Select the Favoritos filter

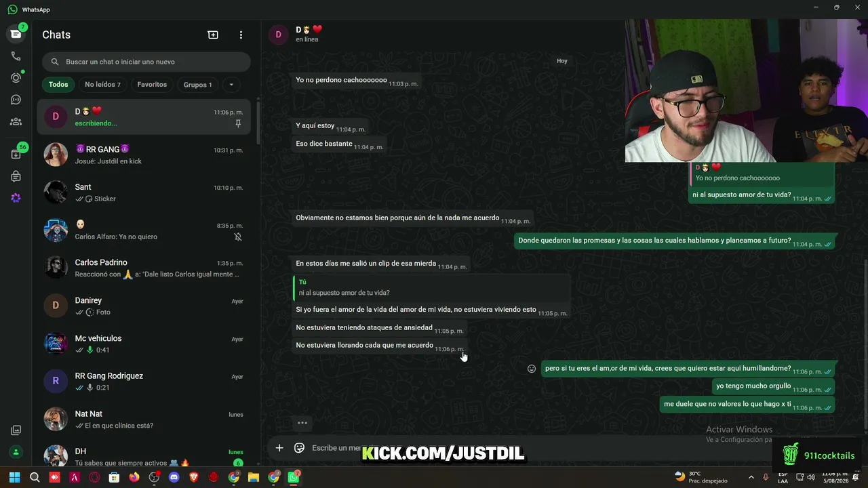point(152,85)
